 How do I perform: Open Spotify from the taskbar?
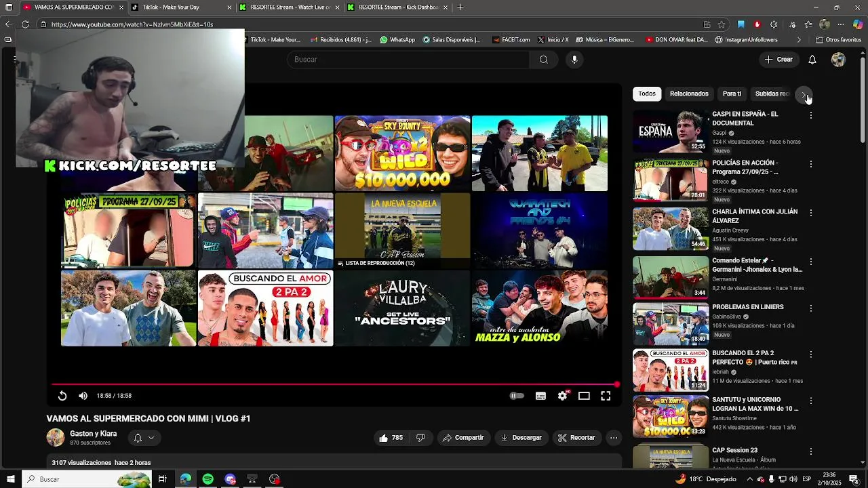click(x=208, y=479)
